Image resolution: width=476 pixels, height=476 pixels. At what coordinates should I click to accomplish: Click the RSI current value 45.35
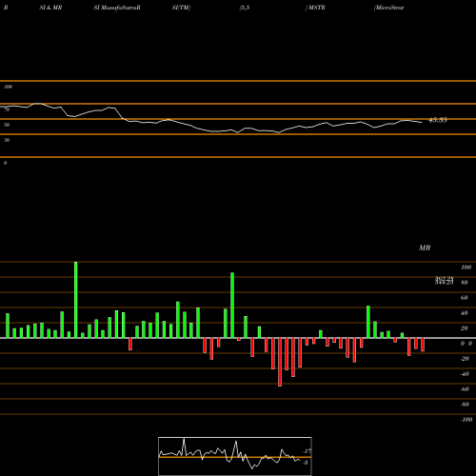(438, 120)
